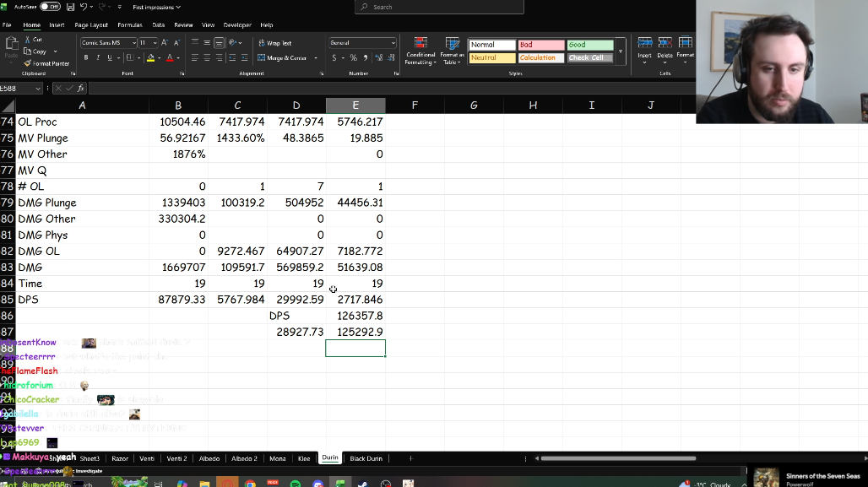Toggle Underline formatting

coord(110,57)
